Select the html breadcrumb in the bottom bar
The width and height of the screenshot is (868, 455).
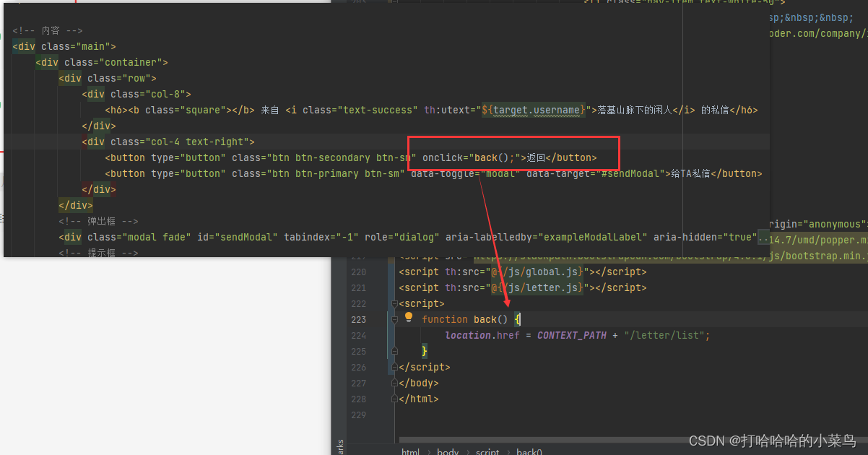coord(410,452)
